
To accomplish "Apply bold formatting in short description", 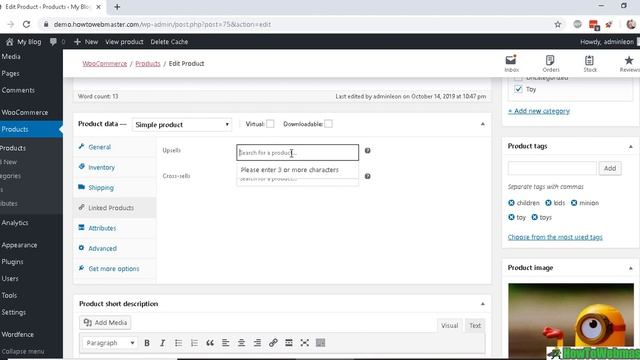I will [x=147, y=343].
